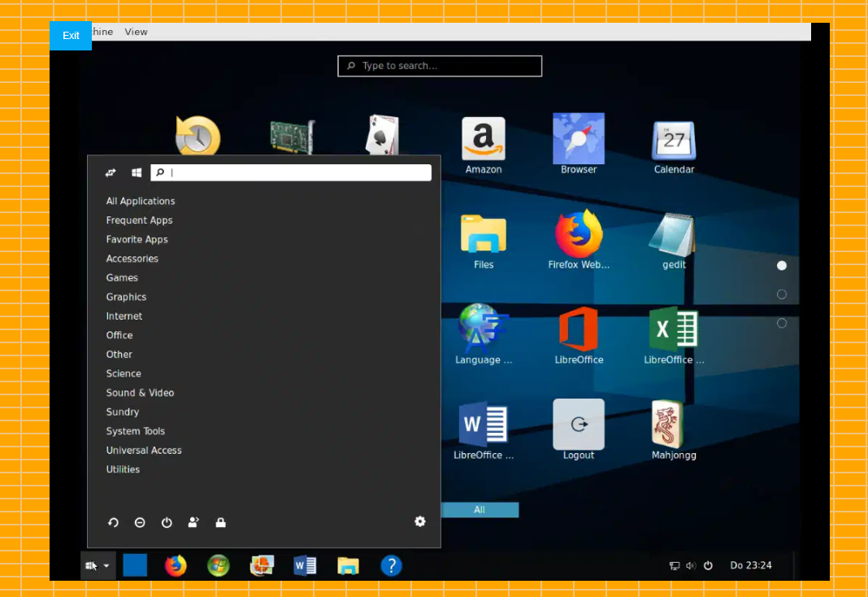Screen dimensions: 868x597
Task: Open the file manager from the taskbar
Action: tap(348, 565)
